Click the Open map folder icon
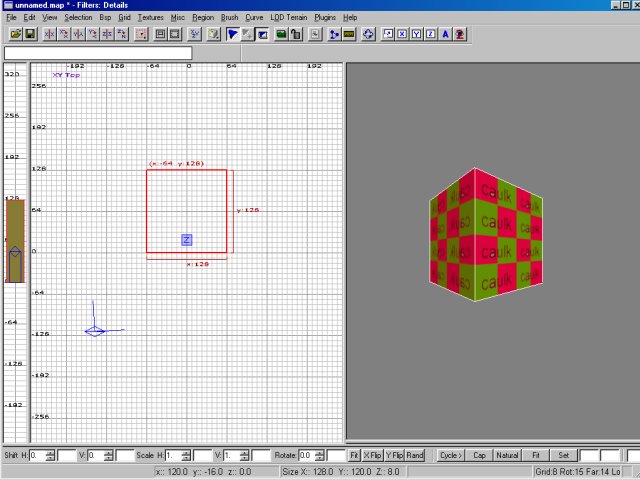 pyautogui.click(x=16, y=34)
